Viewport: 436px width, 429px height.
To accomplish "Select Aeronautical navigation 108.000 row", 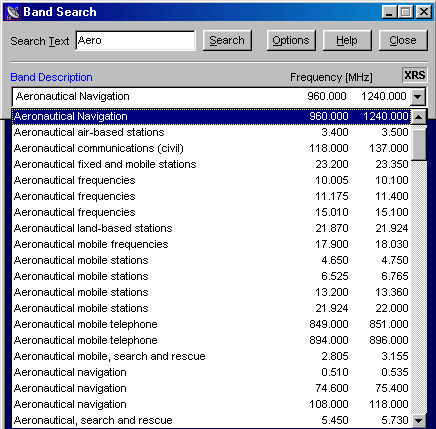I will tap(211, 404).
